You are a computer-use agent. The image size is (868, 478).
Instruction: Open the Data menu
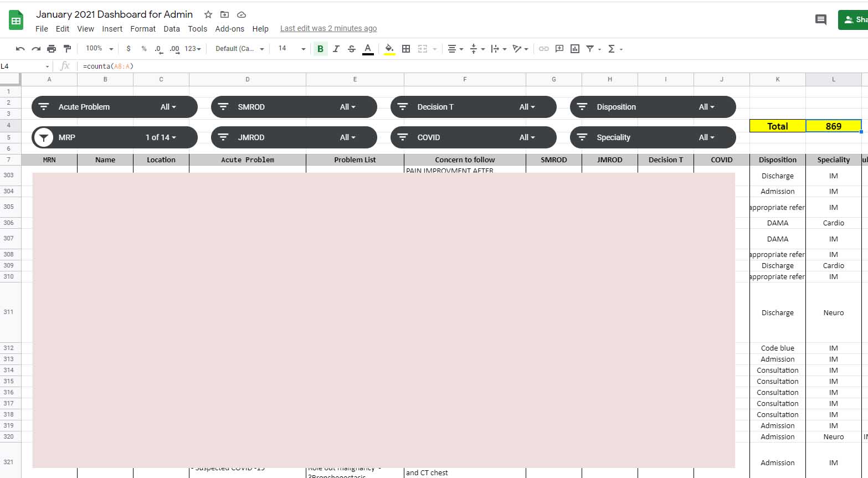click(x=172, y=29)
